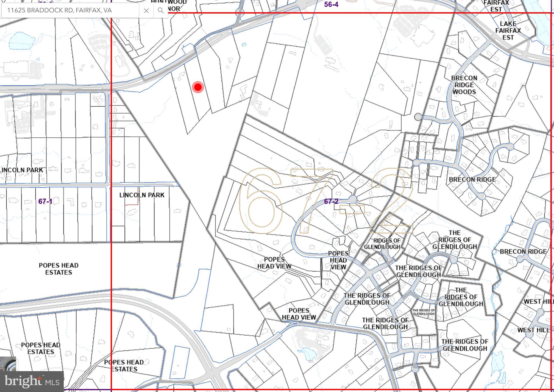
Task: Click the West Hill label at right edge
Action: [x=538, y=302]
